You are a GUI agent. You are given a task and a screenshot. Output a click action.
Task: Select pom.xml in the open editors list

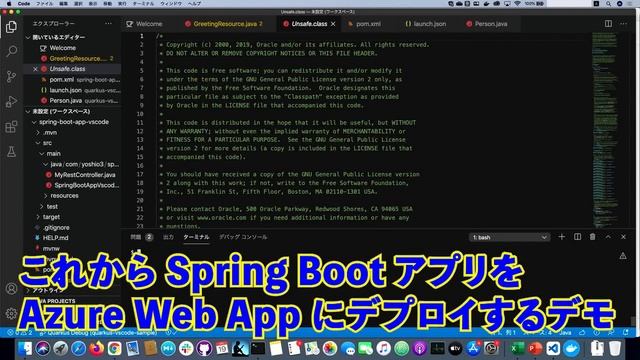click(80, 80)
